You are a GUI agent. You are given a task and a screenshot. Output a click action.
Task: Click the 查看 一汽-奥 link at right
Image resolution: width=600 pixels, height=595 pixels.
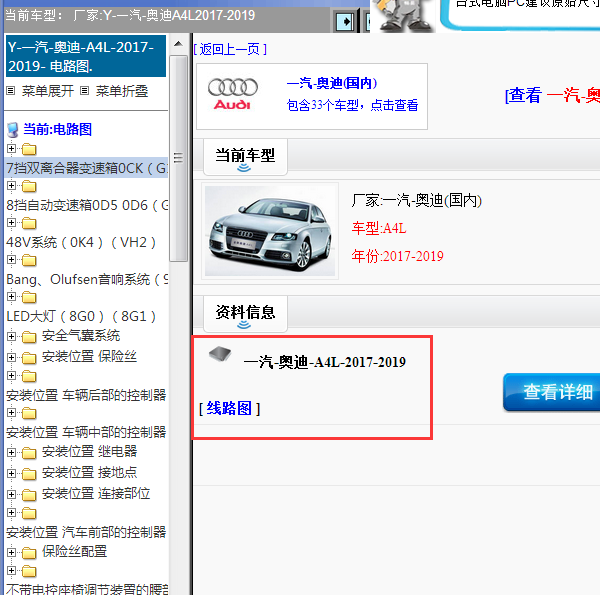coord(552,95)
